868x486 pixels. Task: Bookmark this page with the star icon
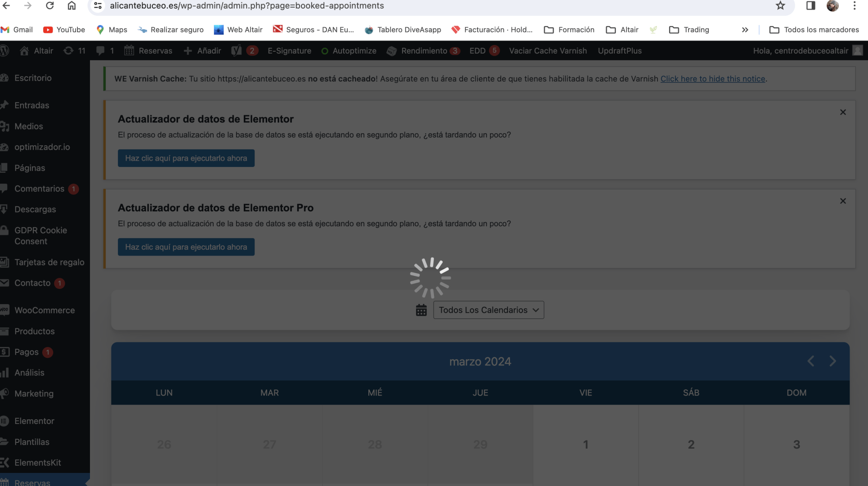click(780, 5)
